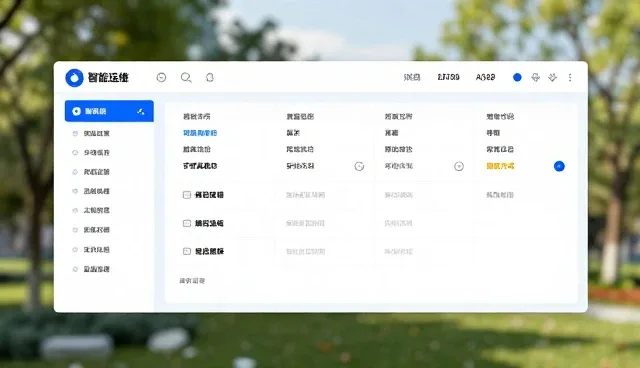
Task: Click the orange highlighted text label
Action: pyautogui.click(x=500, y=166)
